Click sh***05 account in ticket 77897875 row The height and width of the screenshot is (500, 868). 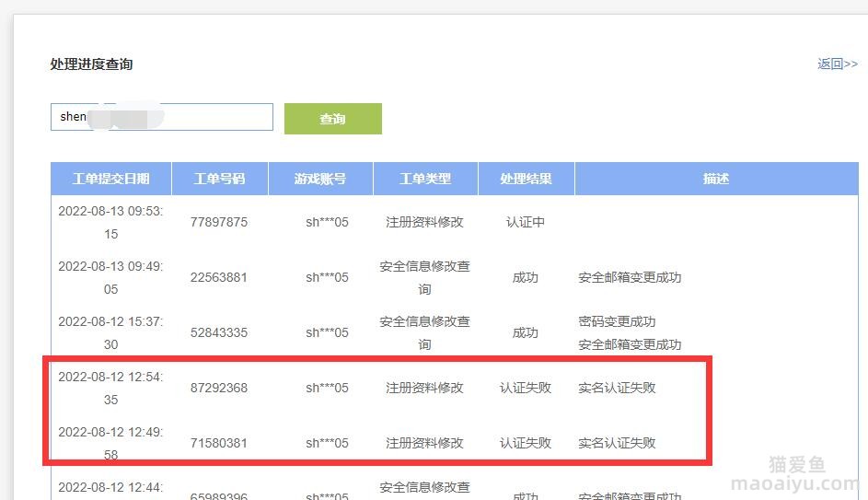pos(327,222)
